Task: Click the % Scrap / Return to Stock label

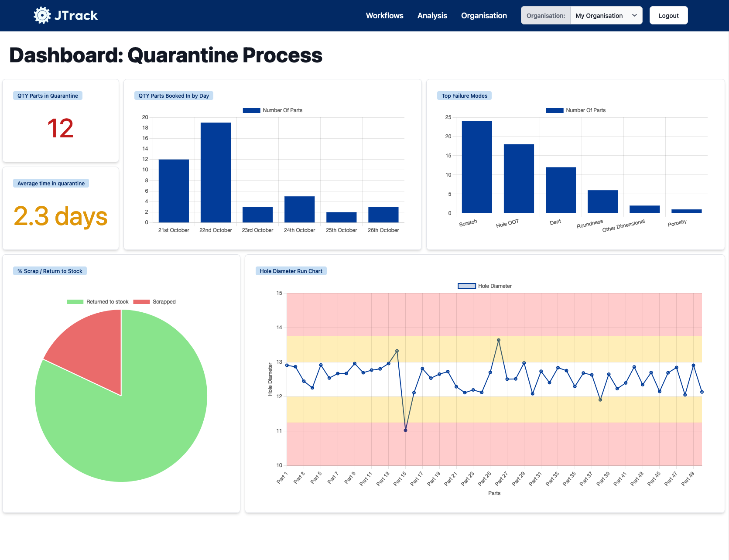Action: pyautogui.click(x=50, y=271)
